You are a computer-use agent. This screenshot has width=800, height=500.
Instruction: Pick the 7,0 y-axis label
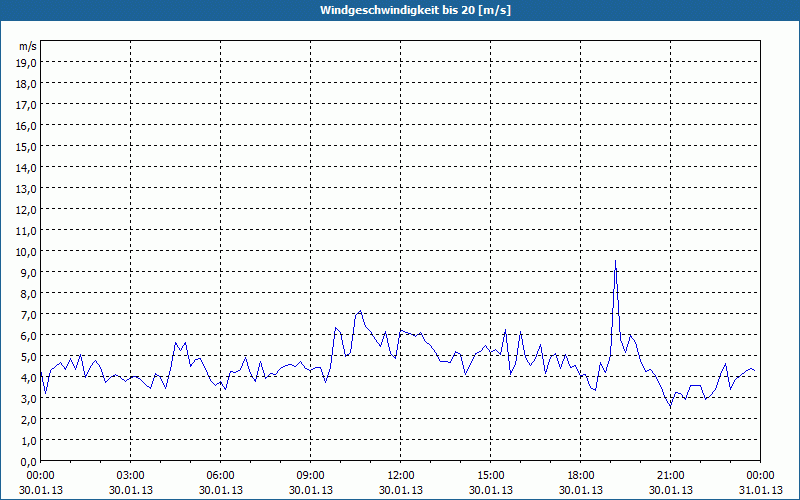(x=29, y=315)
